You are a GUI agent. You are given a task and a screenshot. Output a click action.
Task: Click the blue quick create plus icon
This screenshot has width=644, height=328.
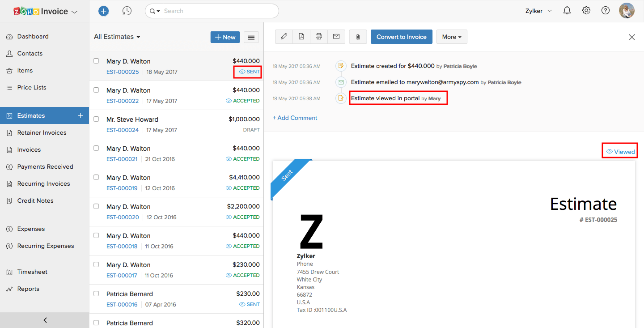104,11
